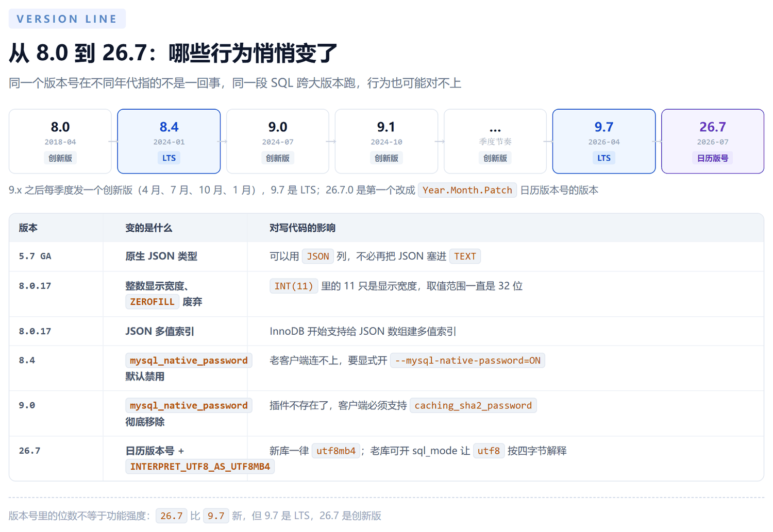Click the VERSION LINE badge
Screen dimensions: 773x532
pyautogui.click(x=67, y=19)
